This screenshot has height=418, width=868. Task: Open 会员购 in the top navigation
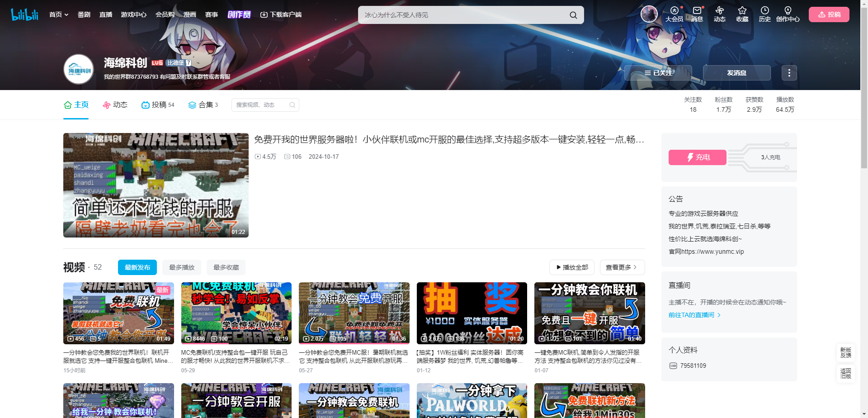165,14
